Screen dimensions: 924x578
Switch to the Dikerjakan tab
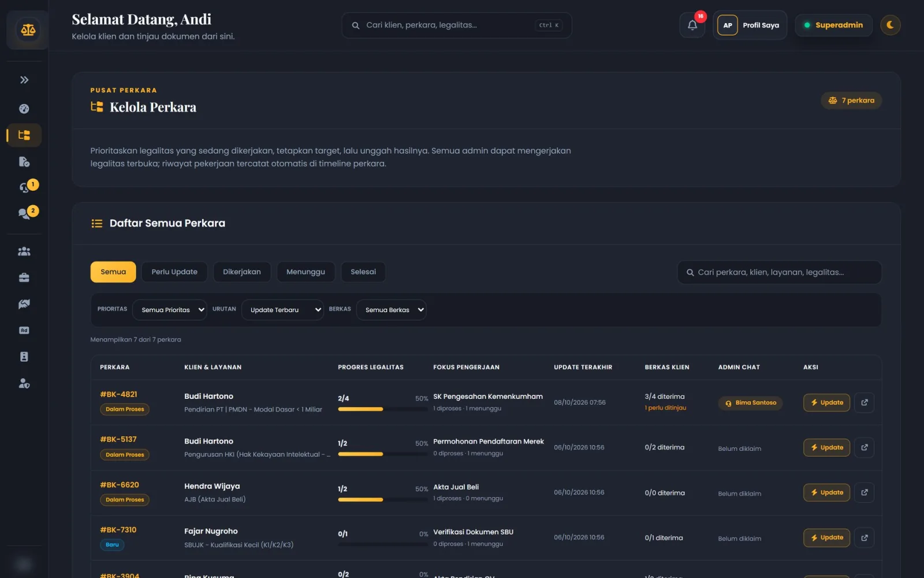tap(242, 272)
